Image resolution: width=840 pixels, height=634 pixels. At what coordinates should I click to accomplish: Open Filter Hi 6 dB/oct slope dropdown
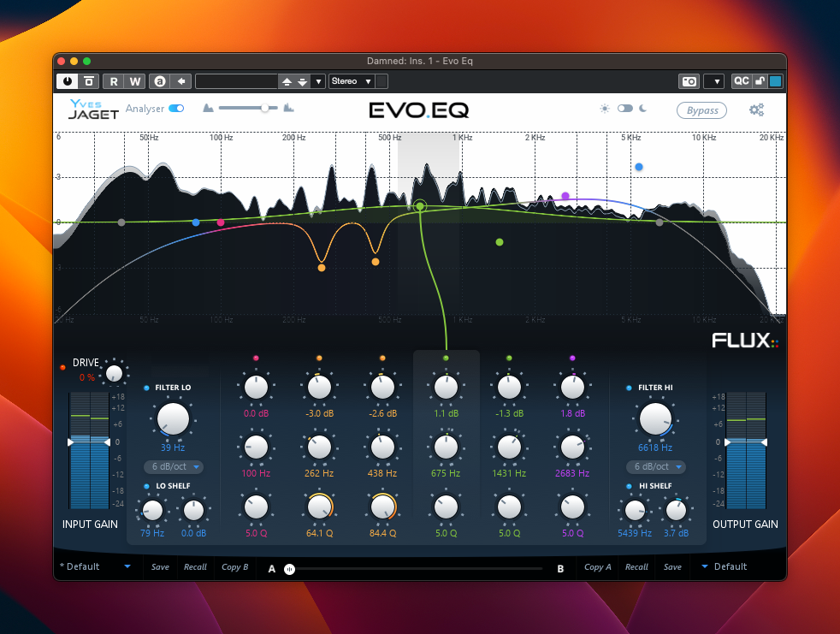[656, 467]
